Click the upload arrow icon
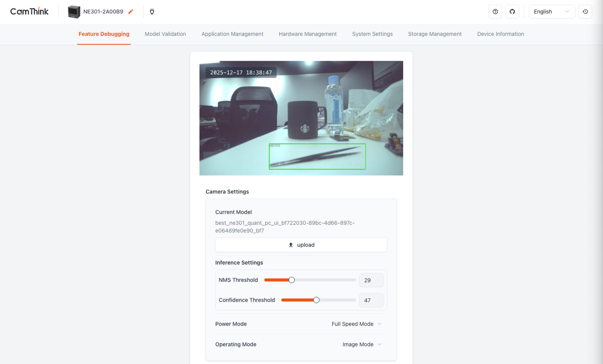Screen dimensions: 603x364 (290, 244)
